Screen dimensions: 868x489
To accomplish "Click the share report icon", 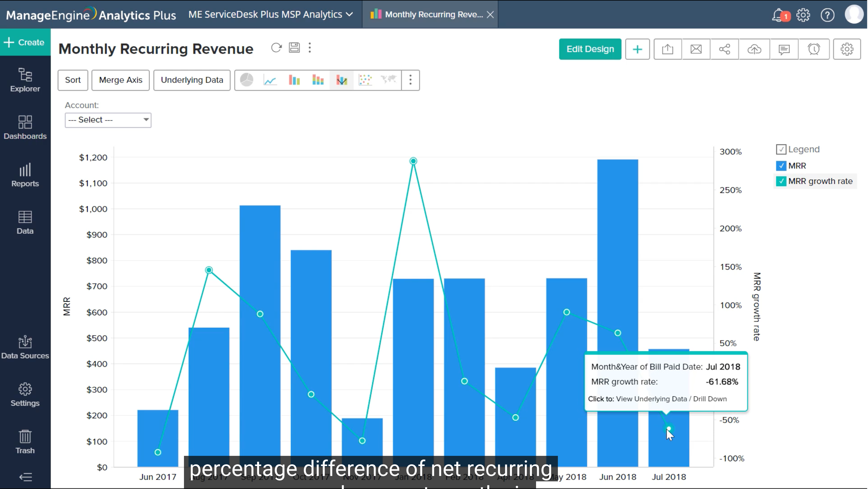I will point(725,49).
